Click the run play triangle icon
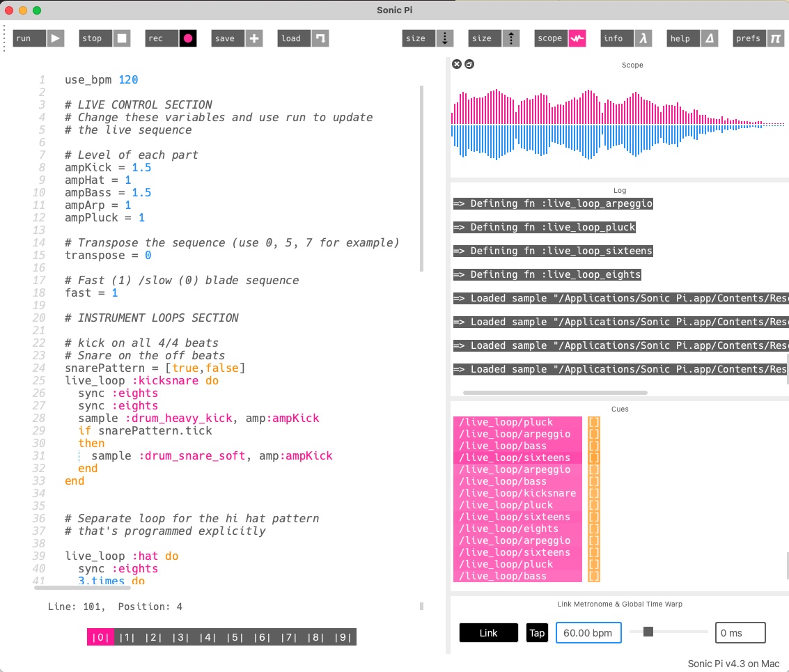The image size is (789, 672). pos(56,38)
